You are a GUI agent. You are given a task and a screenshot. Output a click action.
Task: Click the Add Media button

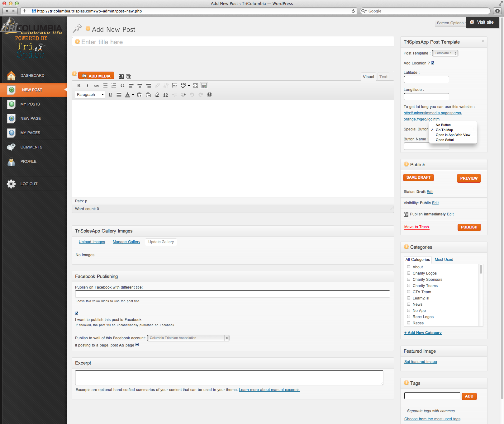click(96, 76)
